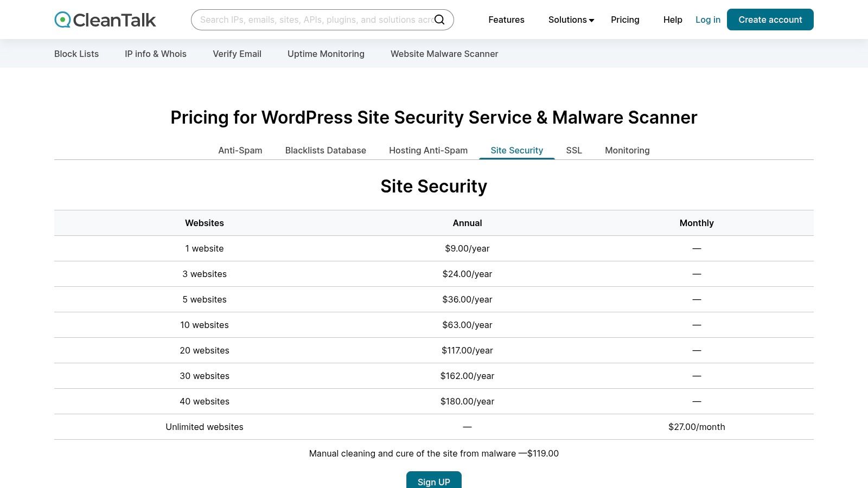Click the '3 websites' row label
This screenshot has width=868, height=488.
[205, 274]
